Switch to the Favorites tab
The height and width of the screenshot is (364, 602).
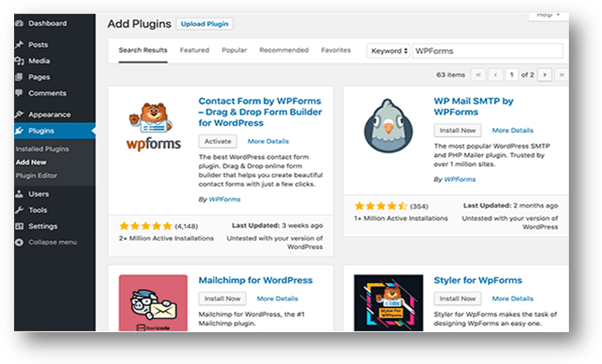[336, 50]
